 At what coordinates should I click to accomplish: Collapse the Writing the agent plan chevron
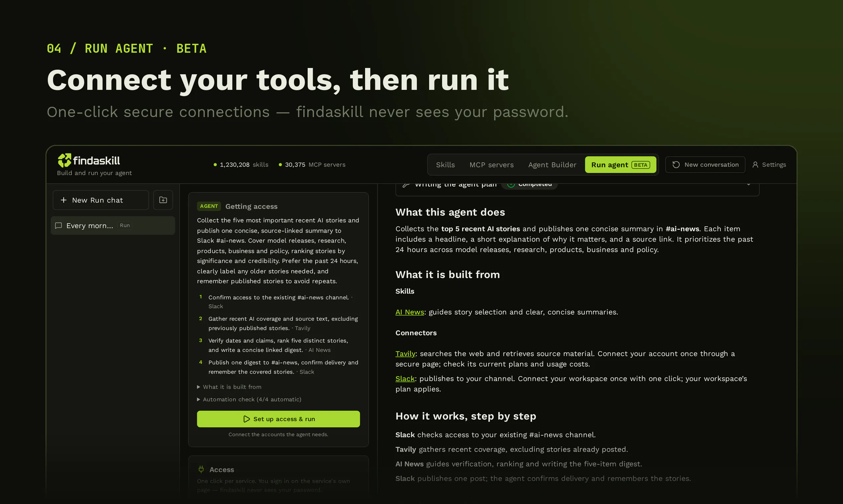click(748, 185)
